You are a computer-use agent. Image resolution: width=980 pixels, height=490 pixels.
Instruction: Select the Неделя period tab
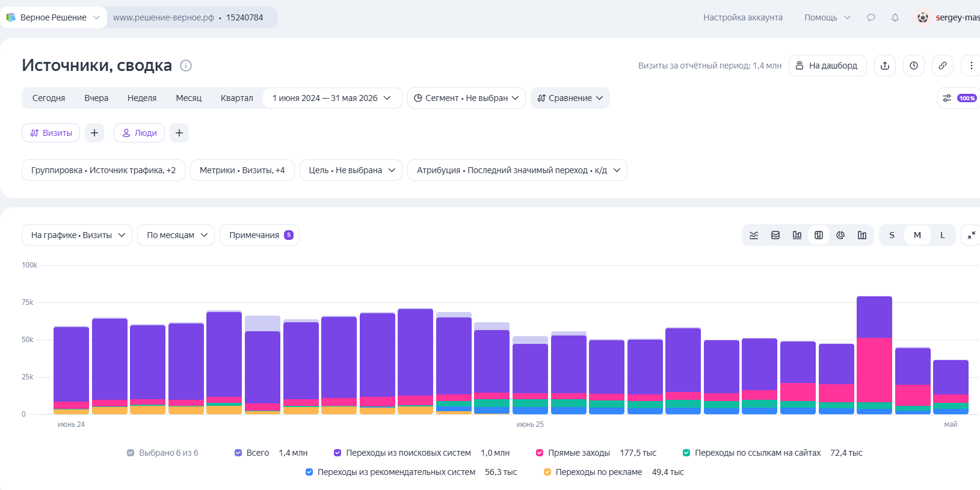[142, 98]
